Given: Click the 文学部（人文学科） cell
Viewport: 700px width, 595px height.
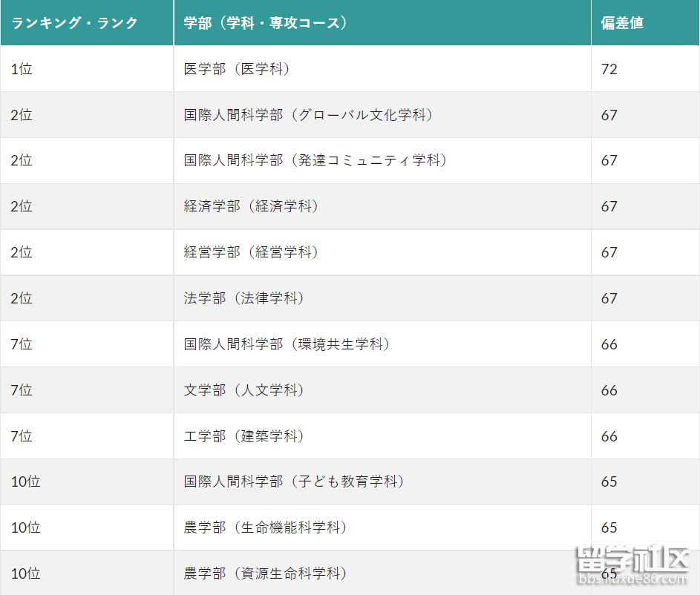Looking at the screenshot, I should click(x=244, y=390).
